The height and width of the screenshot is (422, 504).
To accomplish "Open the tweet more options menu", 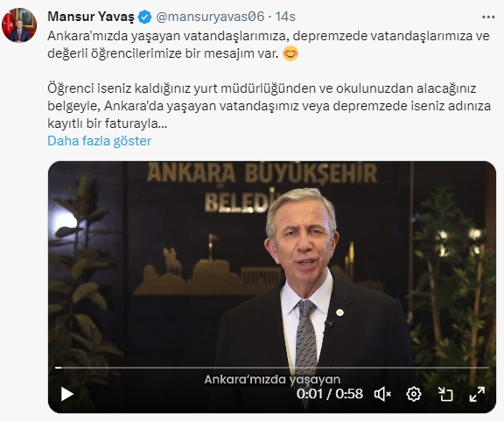I will (488, 18).
